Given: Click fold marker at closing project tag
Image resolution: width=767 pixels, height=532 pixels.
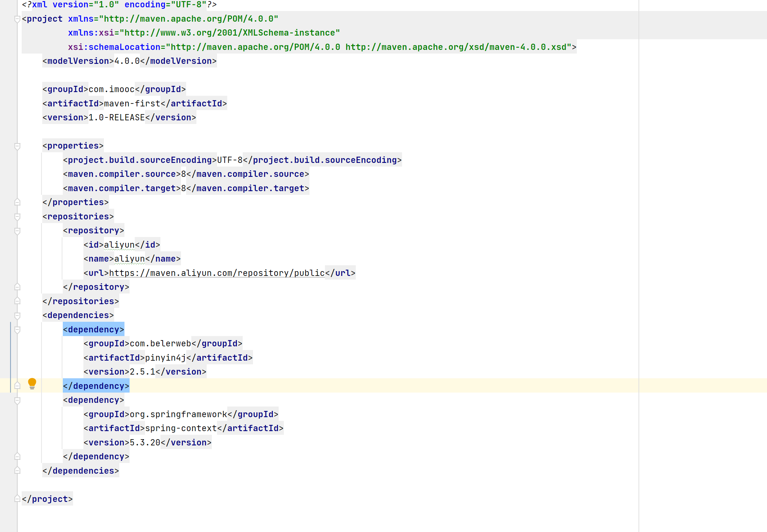Looking at the screenshot, I should (17, 499).
